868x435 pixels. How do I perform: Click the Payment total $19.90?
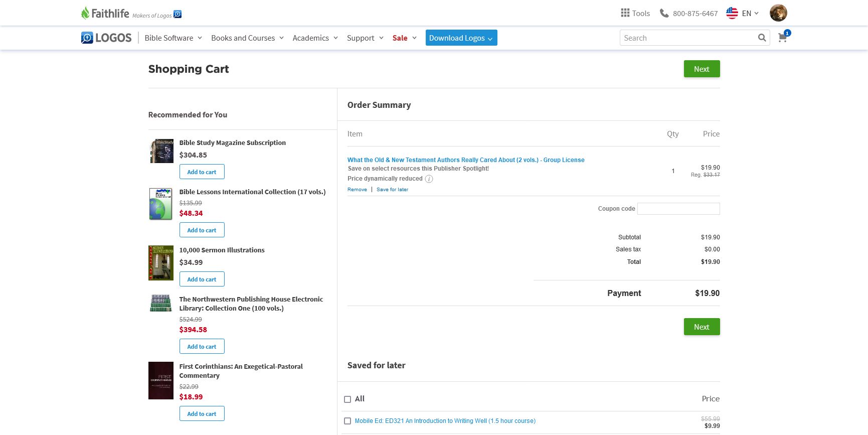tap(707, 293)
